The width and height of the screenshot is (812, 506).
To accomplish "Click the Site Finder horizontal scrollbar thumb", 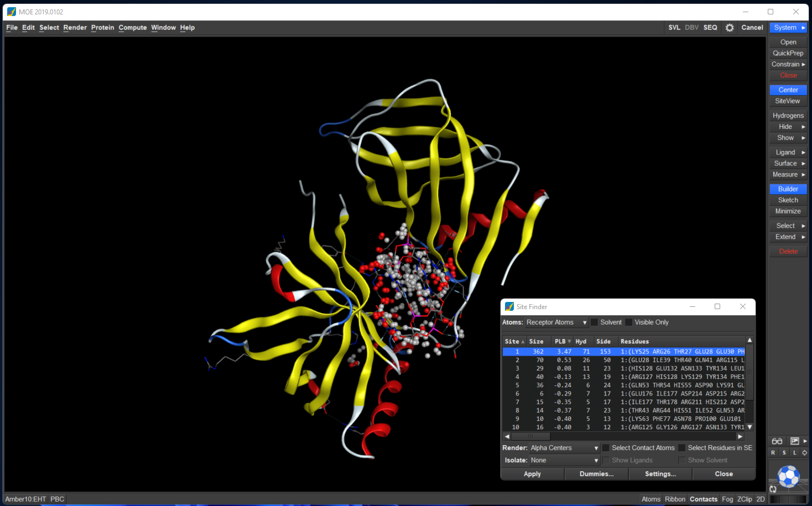I will click(x=530, y=436).
